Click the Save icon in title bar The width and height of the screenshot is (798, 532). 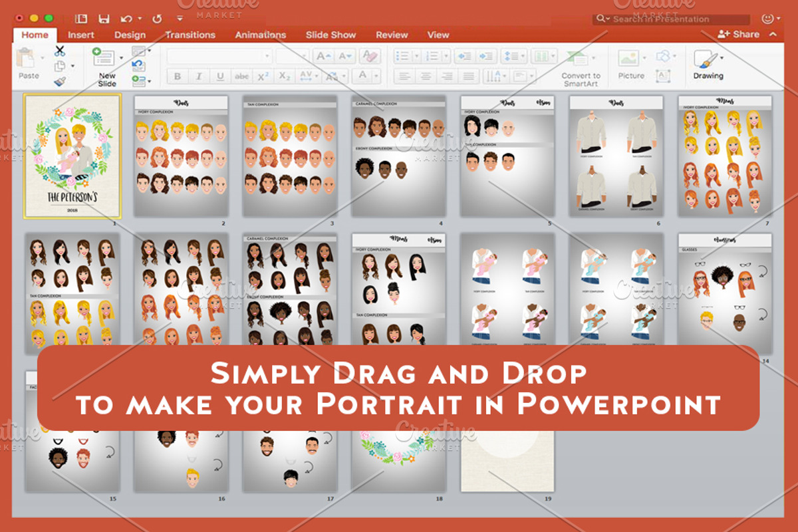pos(104,19)
